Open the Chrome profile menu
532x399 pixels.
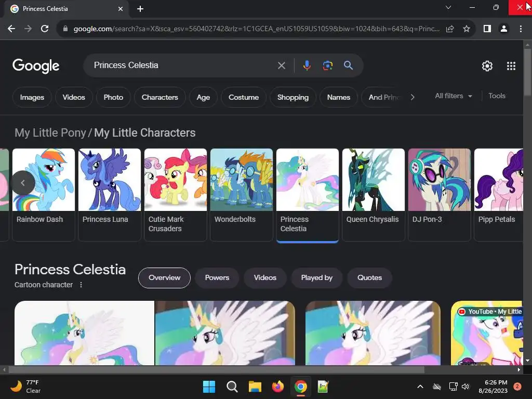pyautogui.click(x=504, y=29)
